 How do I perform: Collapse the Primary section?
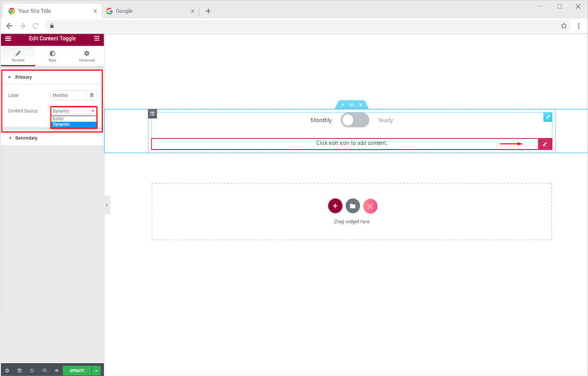click(x=24, y=77)
